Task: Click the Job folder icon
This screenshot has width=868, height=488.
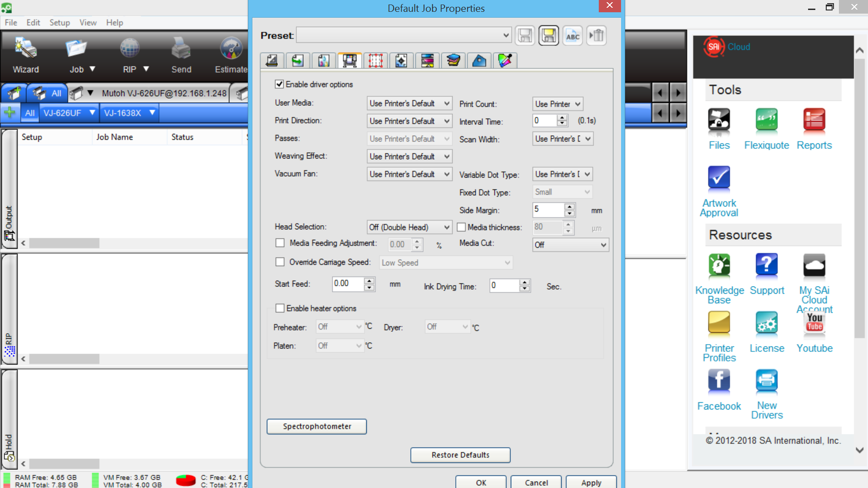Action: [x=76, y=48]
